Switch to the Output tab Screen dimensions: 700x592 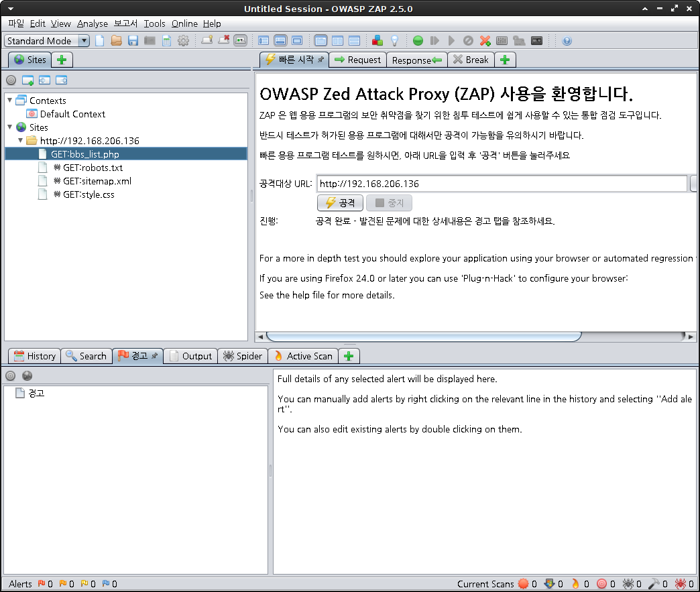pos(190,356)
